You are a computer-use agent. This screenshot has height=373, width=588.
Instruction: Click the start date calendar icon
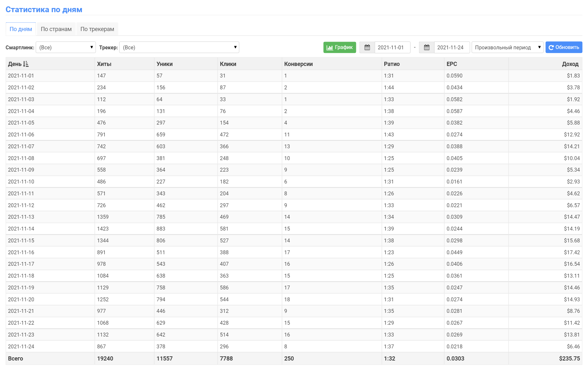pos(367,47)
